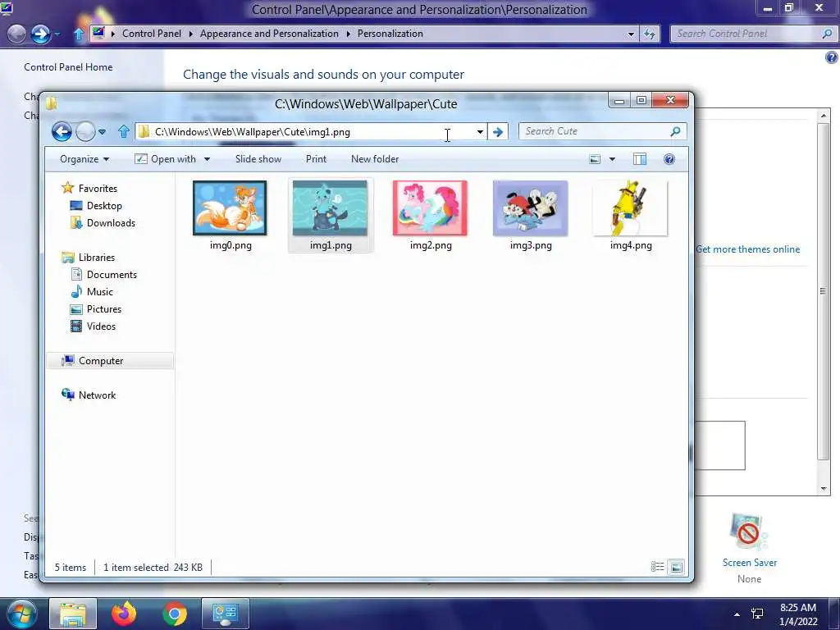Select Libraries in navigation pane
840x630 pixels.
click(89, 257)
